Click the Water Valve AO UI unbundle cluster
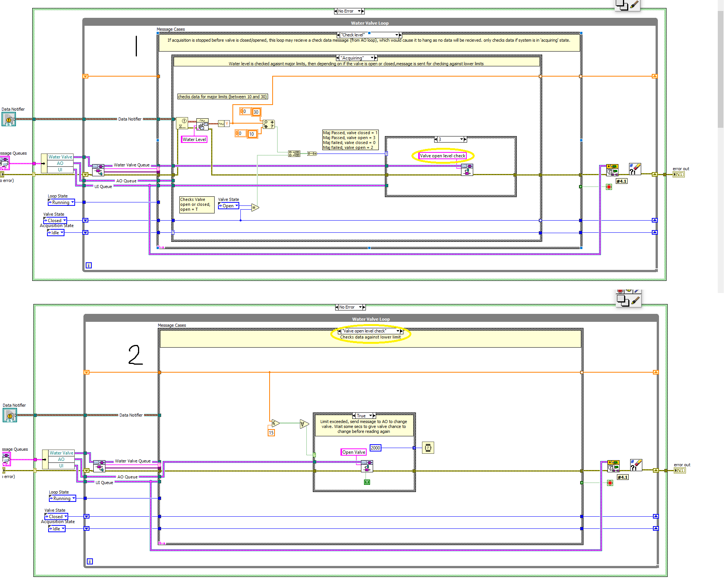Viewport: 728px width, 583px height. click(x=60, y=163)
